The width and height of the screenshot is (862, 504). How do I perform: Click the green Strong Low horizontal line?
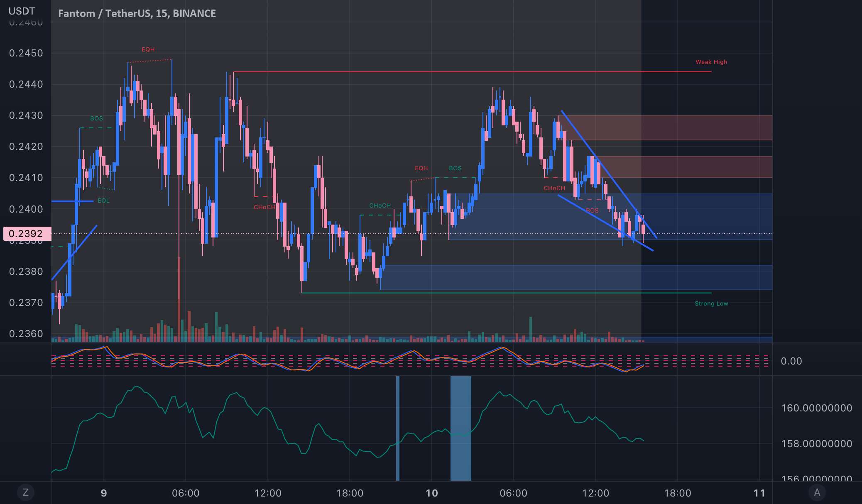506,293
